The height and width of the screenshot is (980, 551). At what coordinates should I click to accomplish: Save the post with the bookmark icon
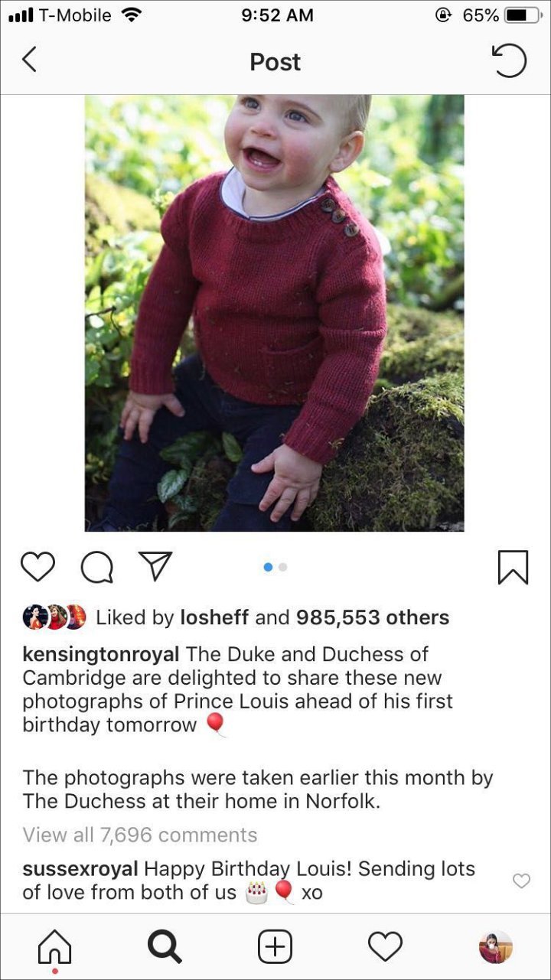click(x=513, y=568)
